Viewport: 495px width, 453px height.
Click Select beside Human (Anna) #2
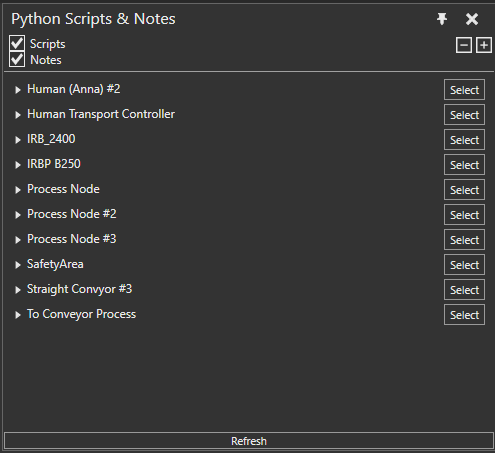pyautogui.click(x=464, y=90)
